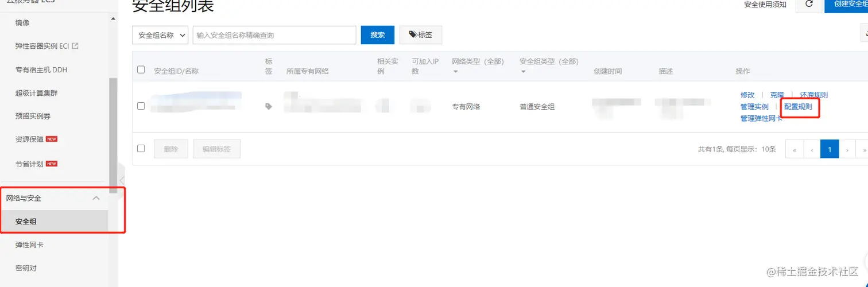This screenshot has height=287, width=868.
Task: Click the 普通安全组 cell
Action: (x=537, y=107)
